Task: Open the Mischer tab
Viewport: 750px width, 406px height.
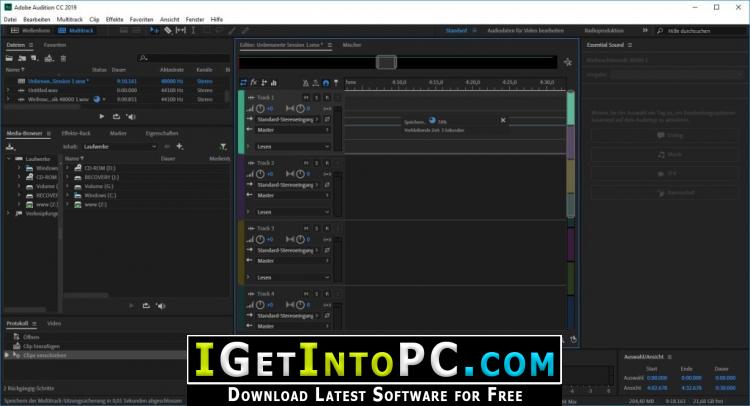Action: point(352,45)
